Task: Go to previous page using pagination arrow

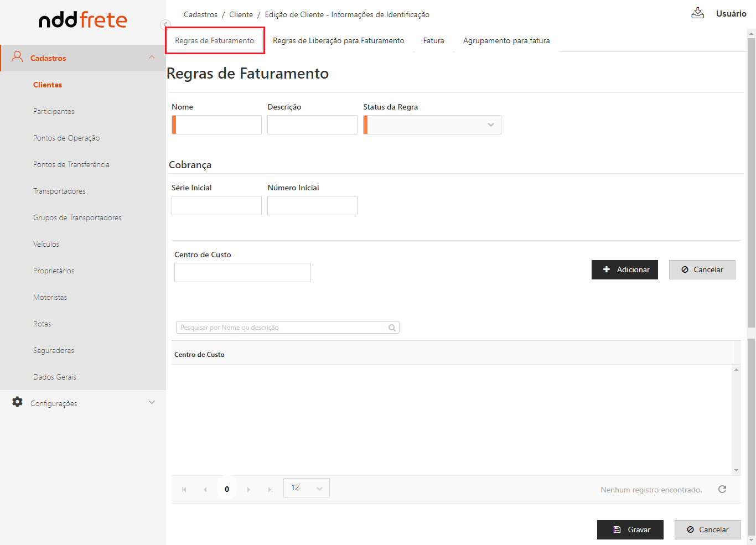Action: (205, 490)
